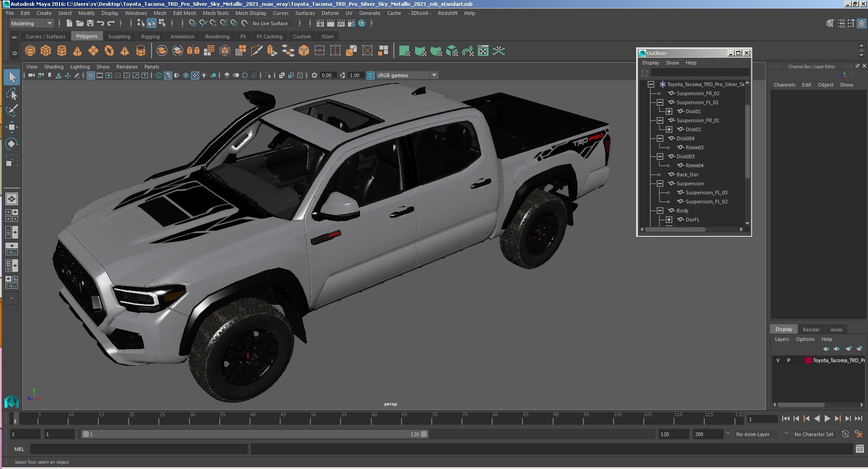868x469 pixels.
Task: Activate the Lasso select tool
Action: tap(12, 94)
